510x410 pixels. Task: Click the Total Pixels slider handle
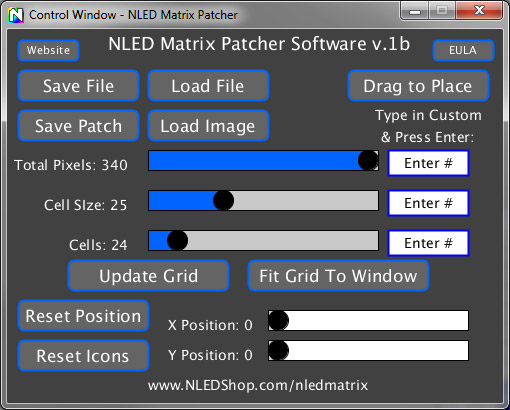pos(368,160)
